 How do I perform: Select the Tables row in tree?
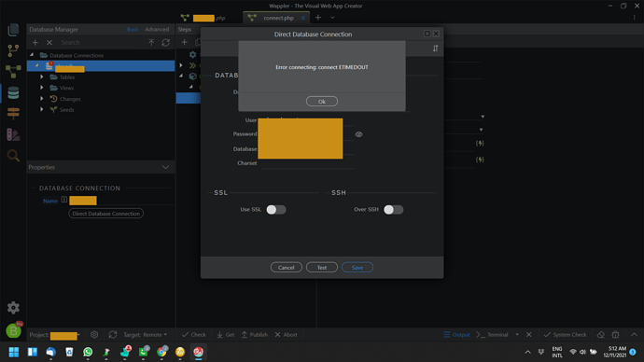tap(101, 77)
